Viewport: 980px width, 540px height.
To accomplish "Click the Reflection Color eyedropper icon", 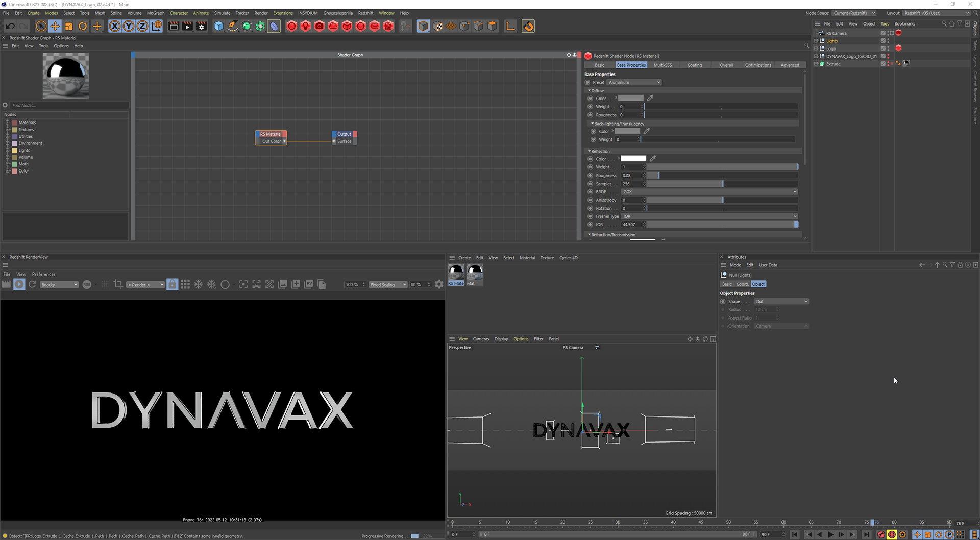I will (x=653, y=159).
